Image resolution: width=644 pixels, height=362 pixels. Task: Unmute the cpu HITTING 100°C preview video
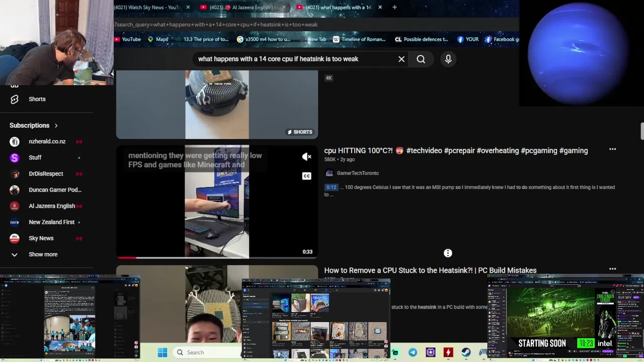306,157
